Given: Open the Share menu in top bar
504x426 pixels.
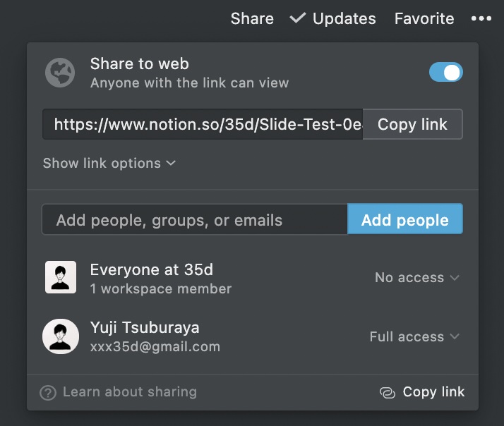Looking at the screenshot, I should (x=252, y=18).
